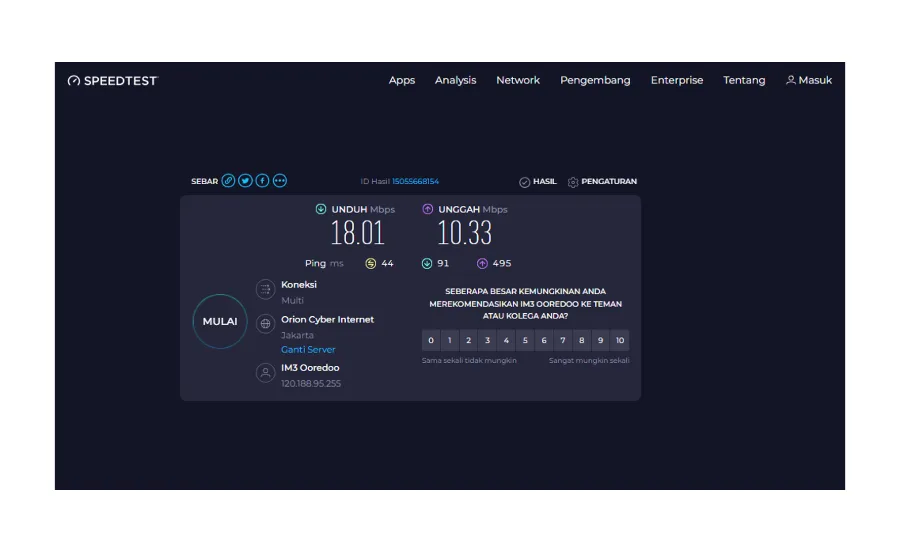Screen dimensions: 900x552
Task: Open the Tentang menu
Action: pyautogui.click(x=744, y=80)
